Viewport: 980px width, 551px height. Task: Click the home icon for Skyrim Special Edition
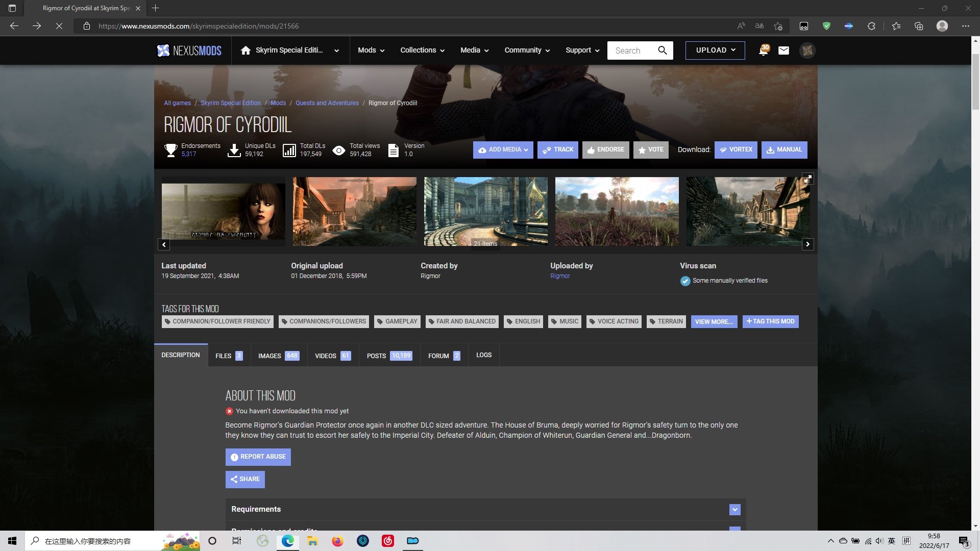[246, 50]
